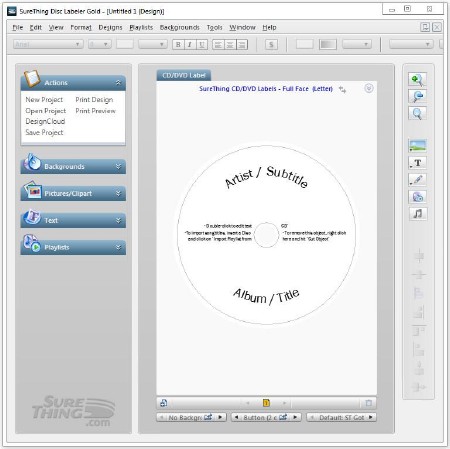Click the music note playlist tool
Viewport: 450px width, 449px height.
(x=417, y=214)
